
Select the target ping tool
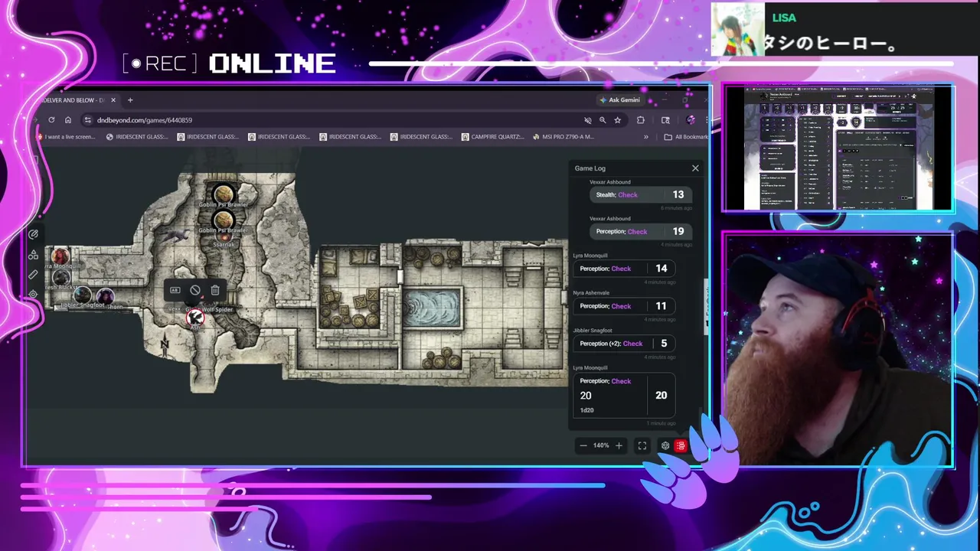pyautogui.click(x=33, y=294)
